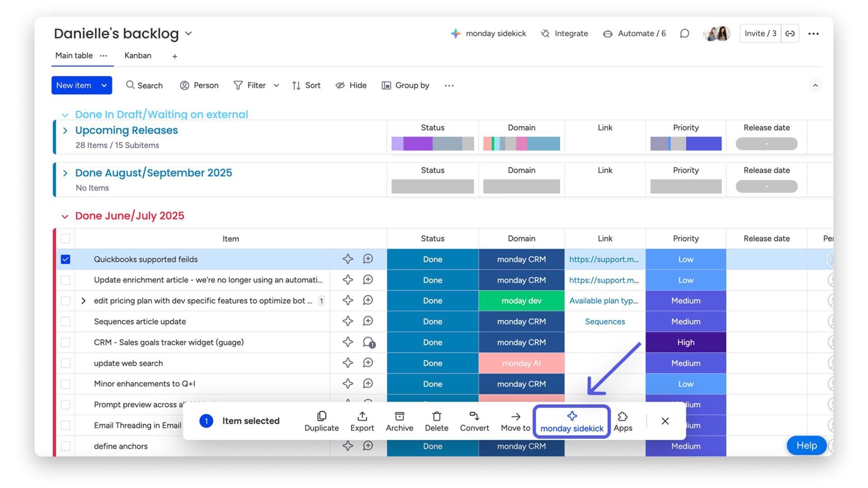Filter the board by Person
Image resolution: width=868 pixels, height=488 pixels.
point(199,85)
